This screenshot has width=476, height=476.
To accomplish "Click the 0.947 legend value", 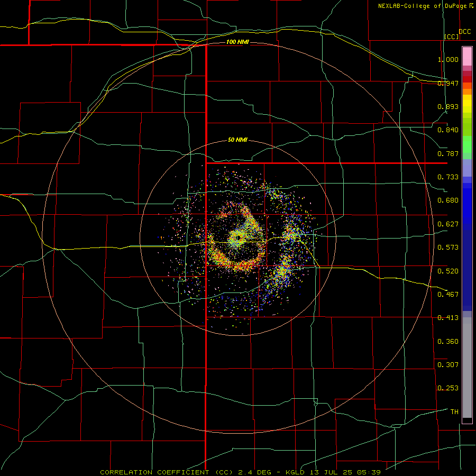I will point(448,83).
